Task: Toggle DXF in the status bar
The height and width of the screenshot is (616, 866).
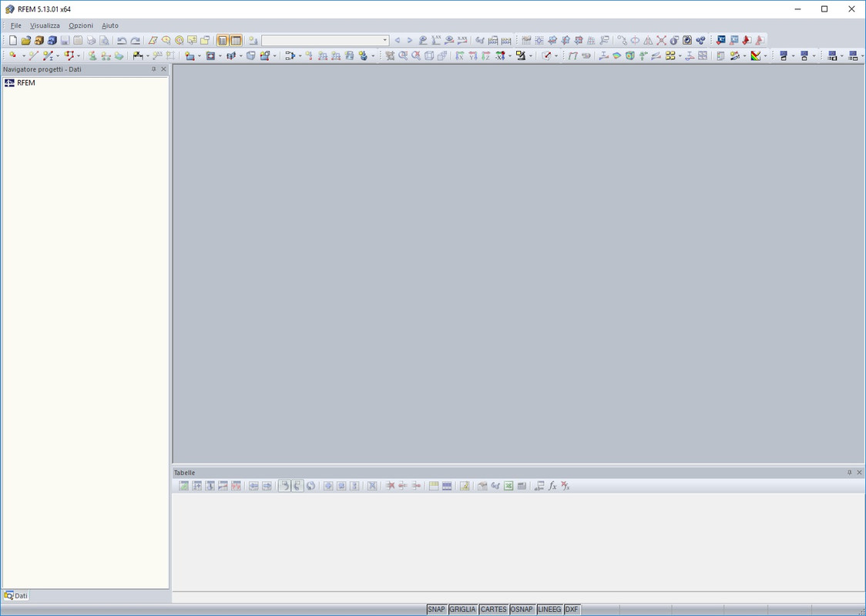Action: 572,609
